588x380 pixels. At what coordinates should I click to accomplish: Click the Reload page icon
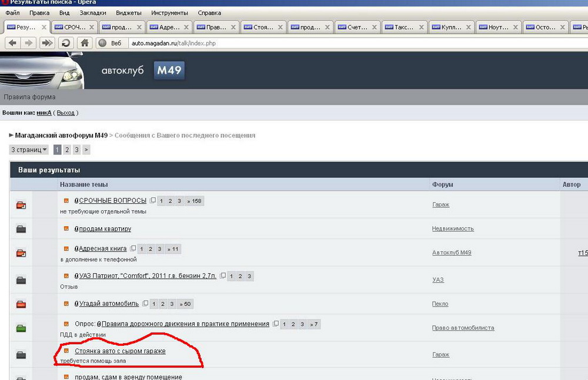(x=66, y=43)
